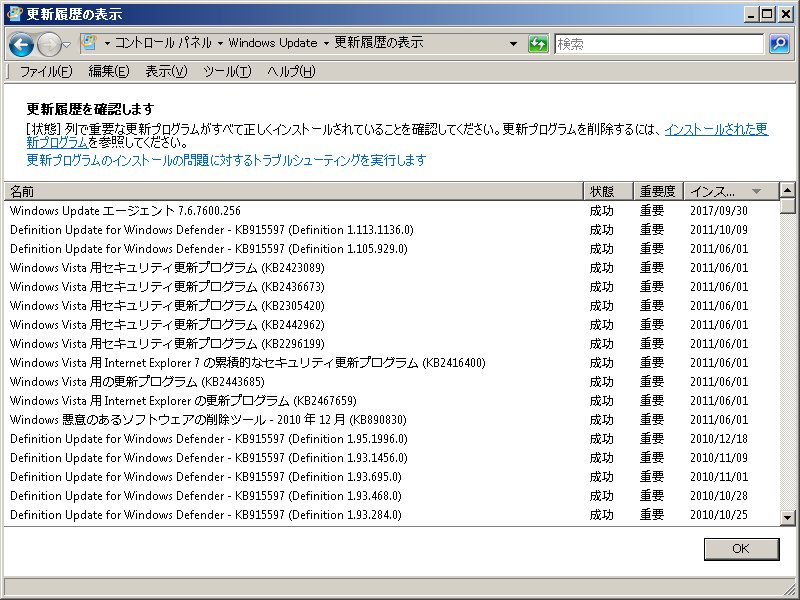Select Definition 1.93.1456.0 Defender update row
Screen dimensions: 800x600
point(391,458)
